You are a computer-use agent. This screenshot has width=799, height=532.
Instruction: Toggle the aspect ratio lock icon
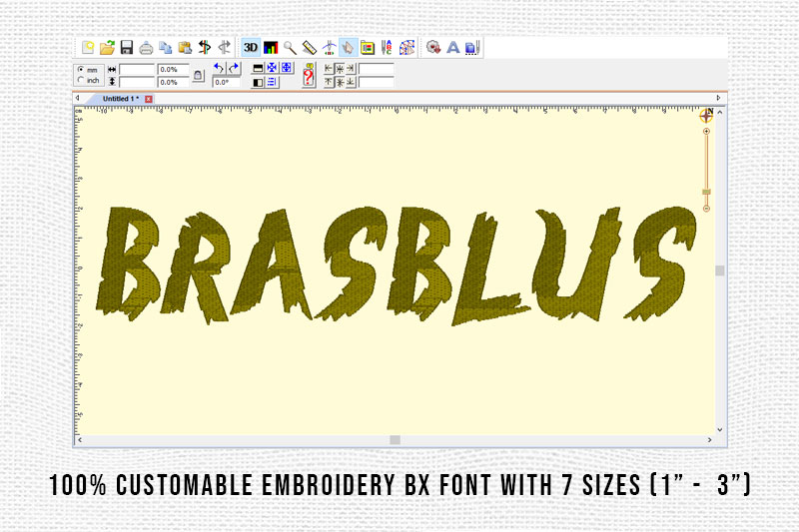tap(198, 76)
